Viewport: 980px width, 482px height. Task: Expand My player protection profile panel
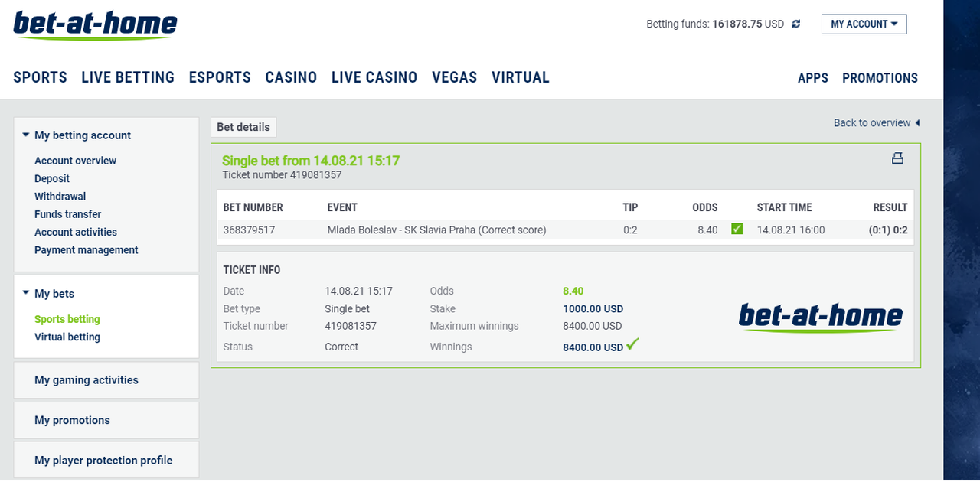coord(106,461)
